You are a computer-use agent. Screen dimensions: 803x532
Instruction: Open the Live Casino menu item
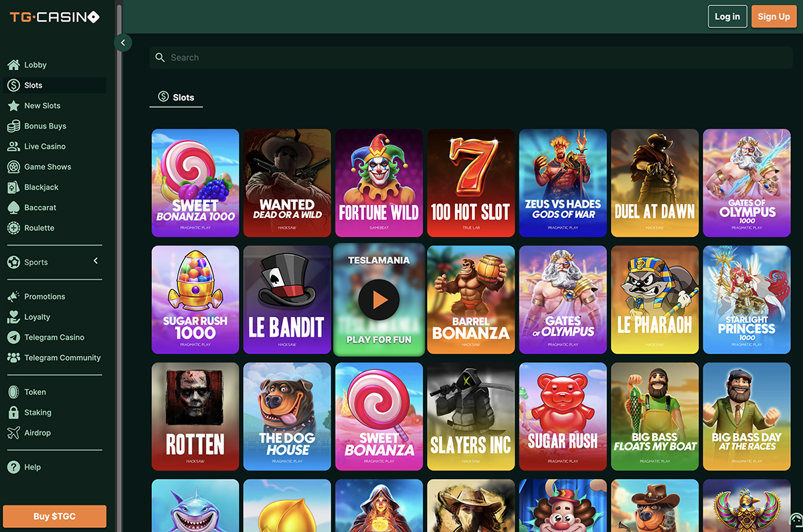[x=44, y=147]
